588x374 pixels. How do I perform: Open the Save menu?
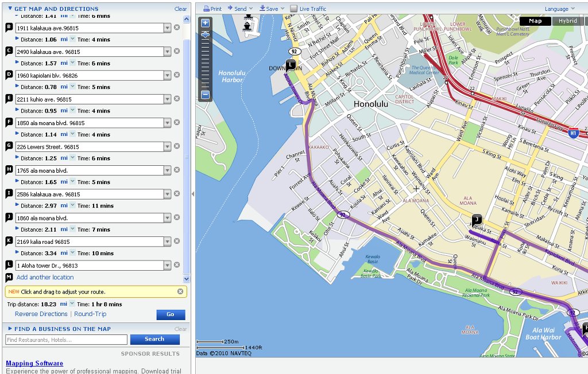[272, 9]
